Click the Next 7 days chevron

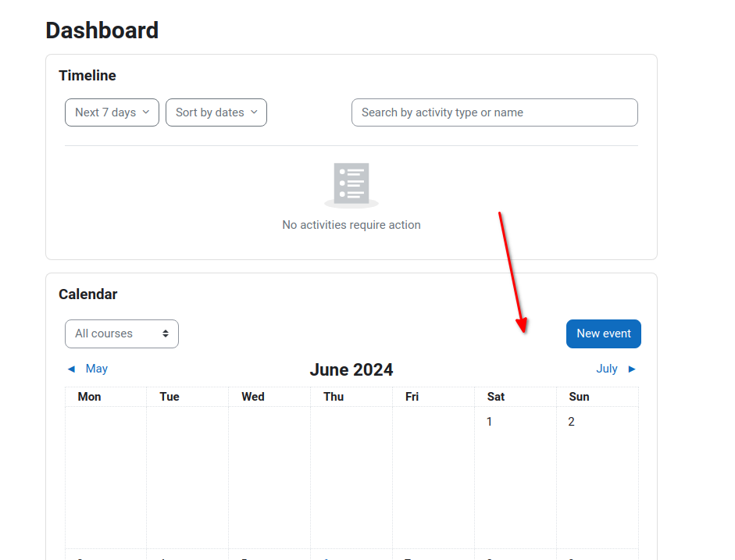click(146, 112)
